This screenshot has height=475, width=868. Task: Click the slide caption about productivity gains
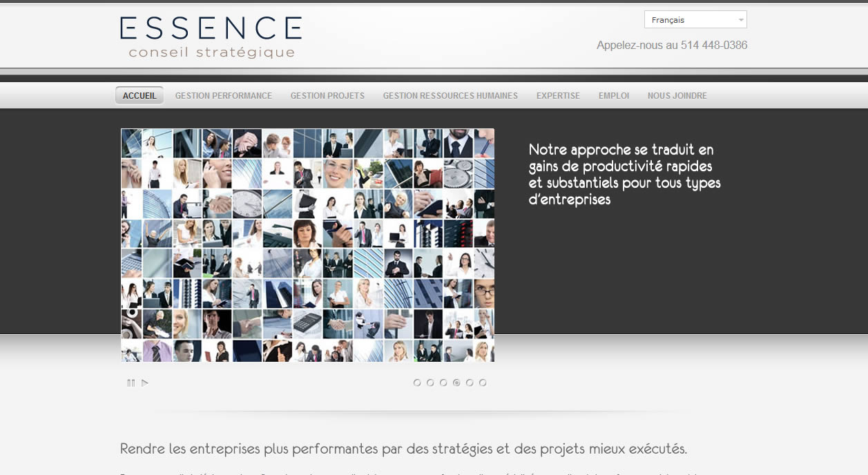click(x=624, y=175)
